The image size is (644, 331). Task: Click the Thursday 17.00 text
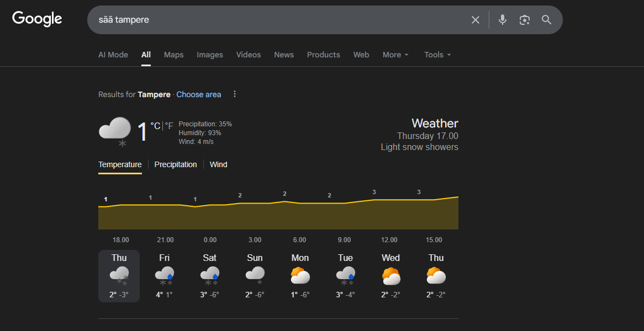click(427, 136)
